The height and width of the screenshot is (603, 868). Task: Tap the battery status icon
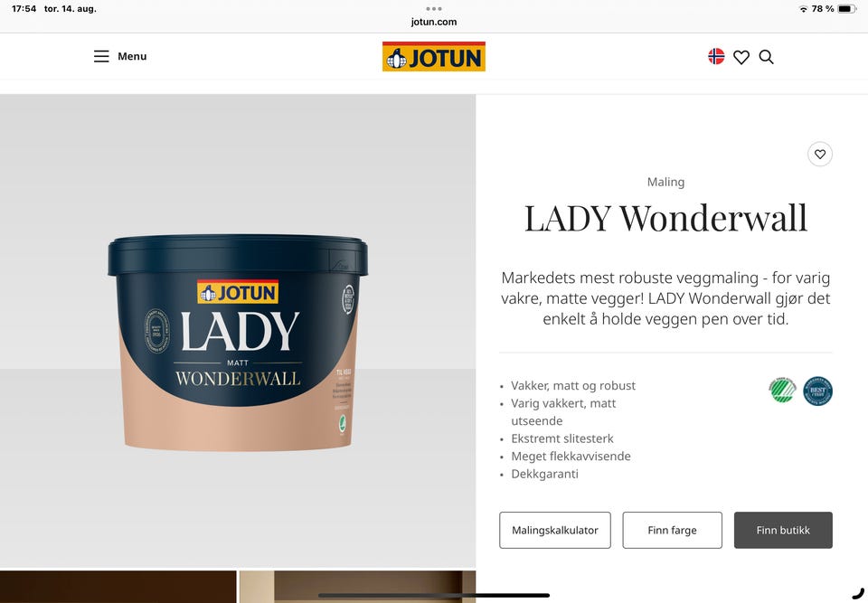pos(846,9)
